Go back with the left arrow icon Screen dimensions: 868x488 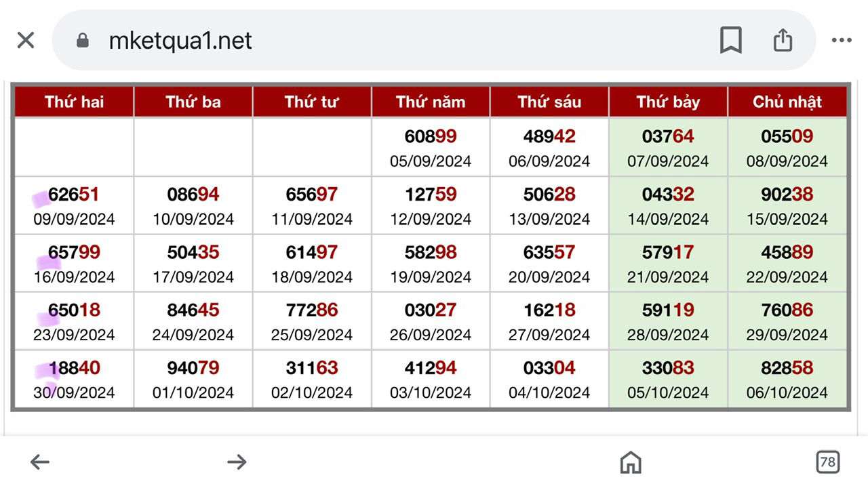[x=40, y=462]
